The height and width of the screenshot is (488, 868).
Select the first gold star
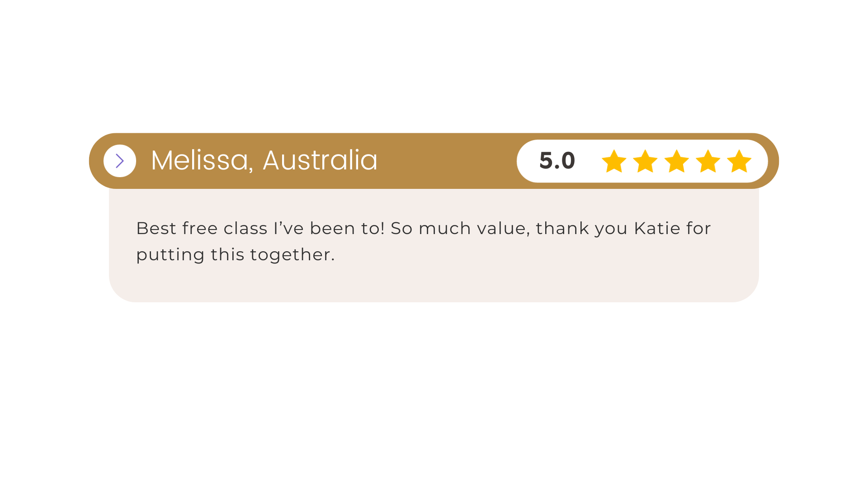[x=614, y=161]
